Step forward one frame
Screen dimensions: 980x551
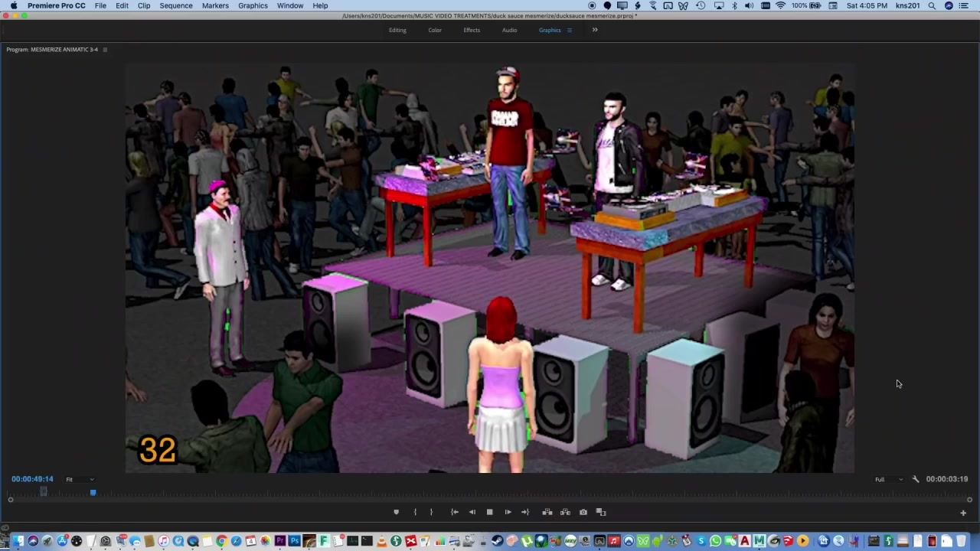[x=508, y=512]
